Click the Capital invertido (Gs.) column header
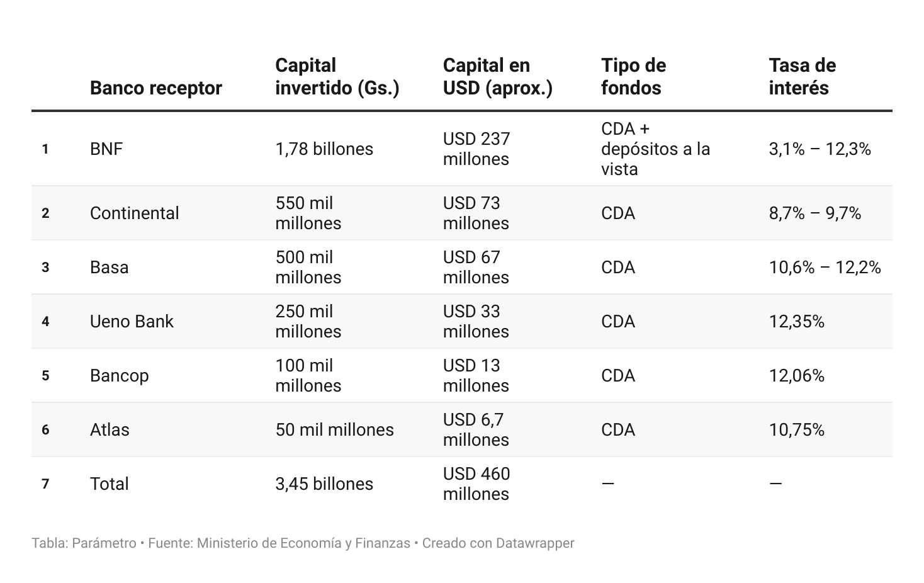Screen dimensions: 924x583 pos(337,77)
